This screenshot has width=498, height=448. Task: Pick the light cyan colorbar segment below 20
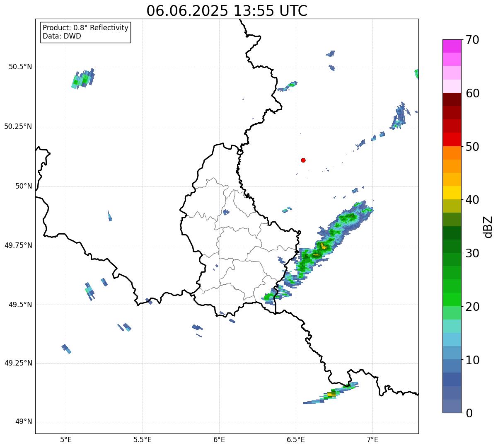point(452,326)
